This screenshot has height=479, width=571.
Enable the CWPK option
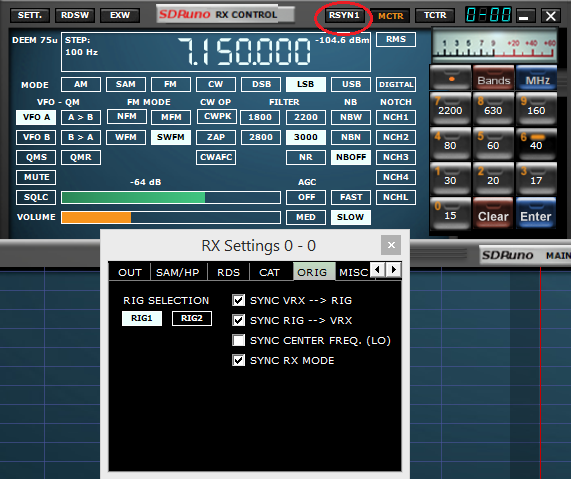tap(217, 117)
